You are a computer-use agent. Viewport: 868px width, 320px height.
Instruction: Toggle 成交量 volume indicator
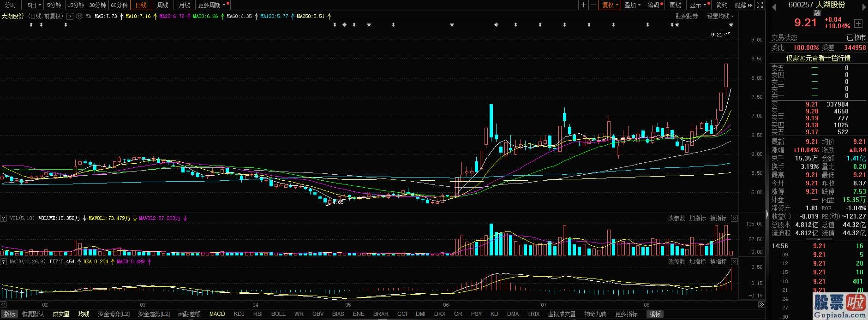click(61, 314)
